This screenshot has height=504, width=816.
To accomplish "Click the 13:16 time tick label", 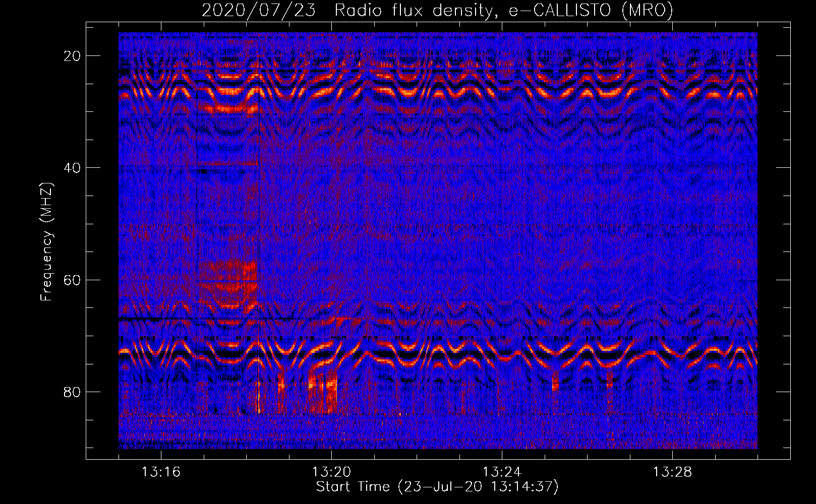I will [x=161, y=472].
